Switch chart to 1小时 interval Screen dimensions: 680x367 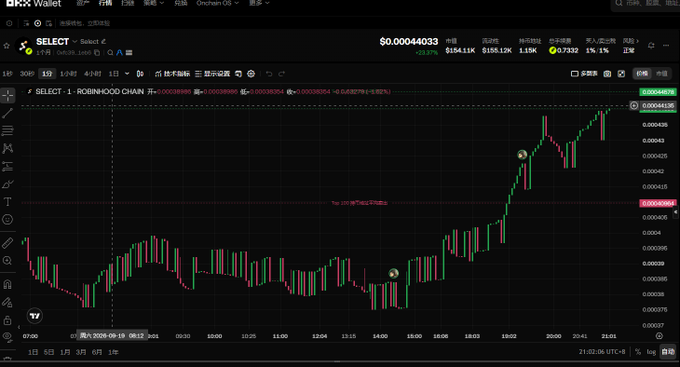click(68, 74)
